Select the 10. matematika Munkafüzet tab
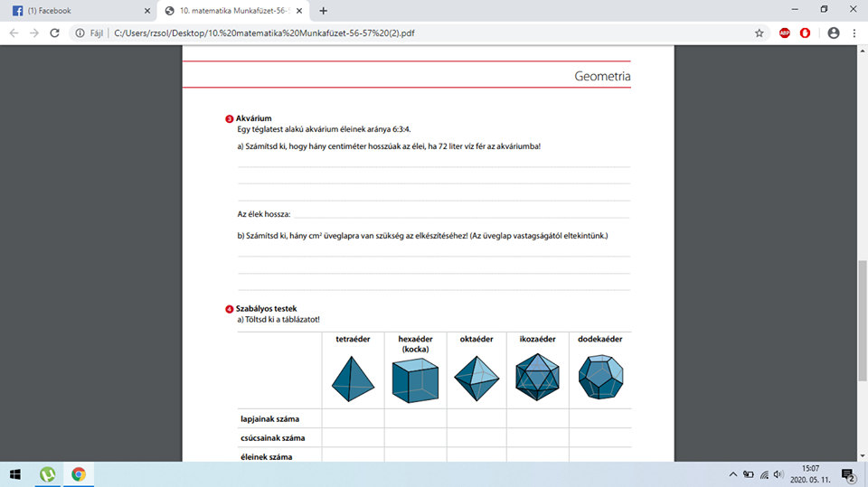 pos(231,11)
